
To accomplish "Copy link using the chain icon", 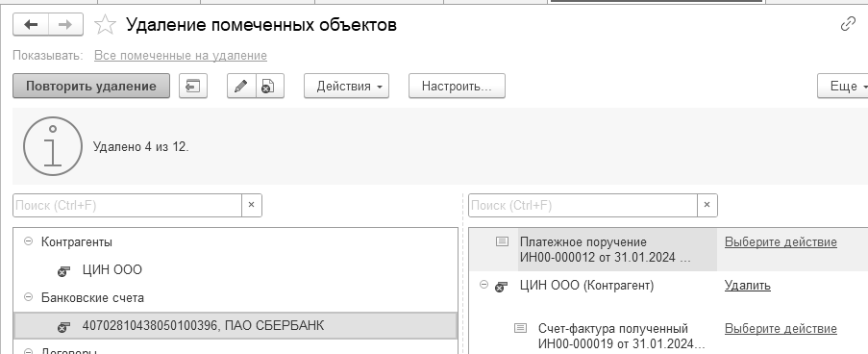I will (848, 24).
